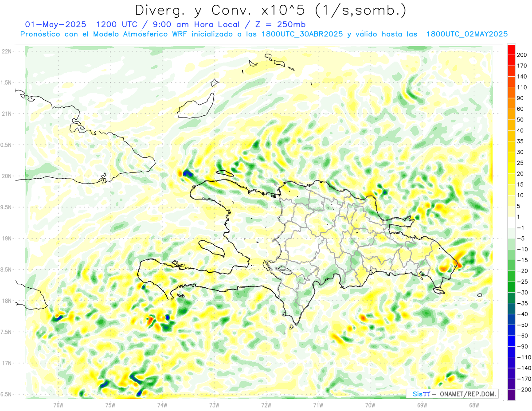The image size is (532, 411).
Task: Click color scale value '170' in the red range
Action: pyautogui.click(x=522, y=66)
